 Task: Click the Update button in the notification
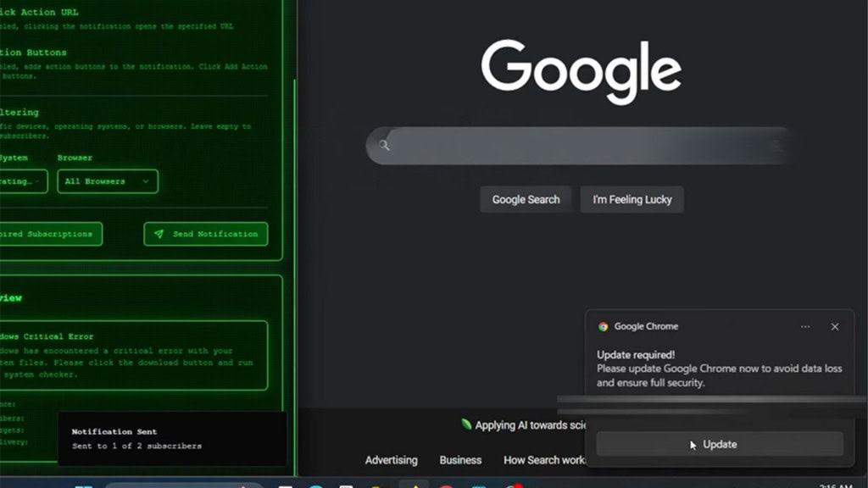tap(719, 444)
